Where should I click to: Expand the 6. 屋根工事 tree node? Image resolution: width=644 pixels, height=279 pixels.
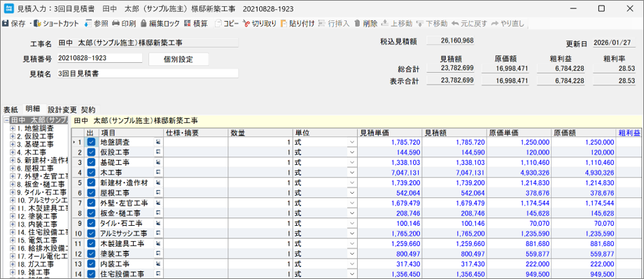pos(13,169)
